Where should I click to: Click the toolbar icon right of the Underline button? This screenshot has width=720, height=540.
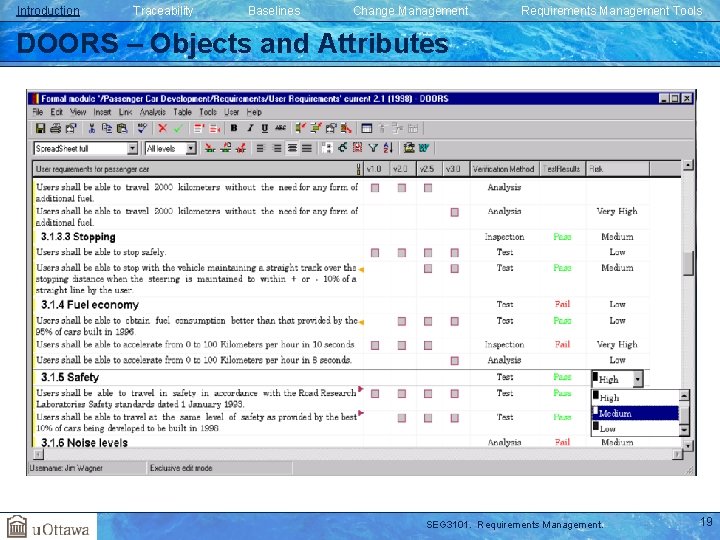tap(281, 129)
